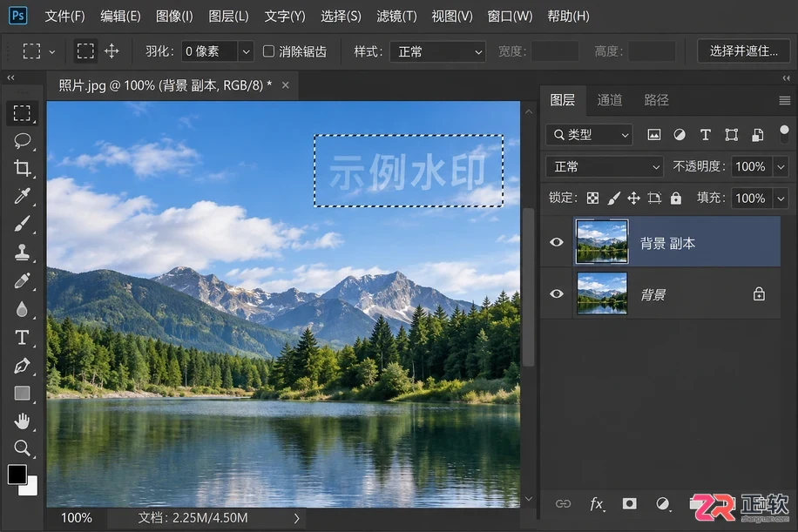This screenshot has width=798, height=532.
Task: Open the 文件(F) menu
Action: pos(64,17)
